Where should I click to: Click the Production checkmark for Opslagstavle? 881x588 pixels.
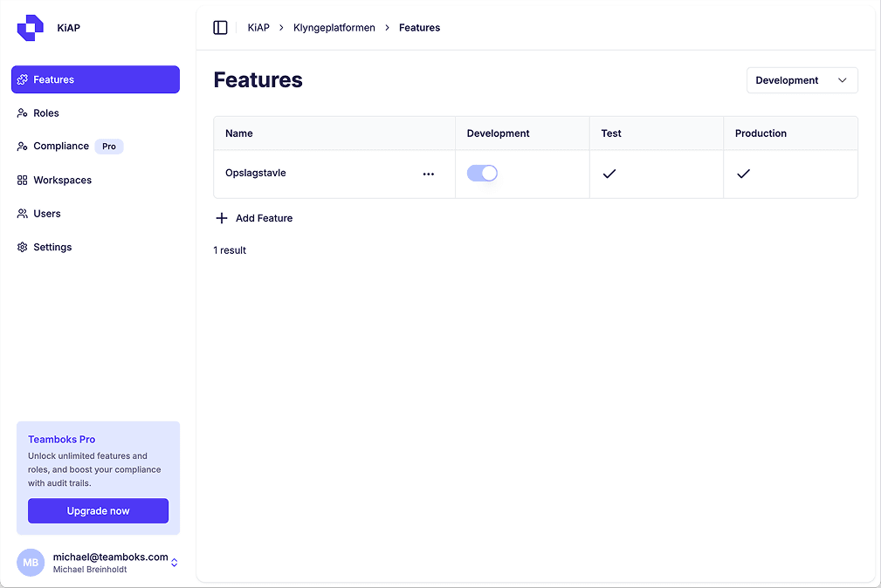pyautogui.click(x=743, y=174)
